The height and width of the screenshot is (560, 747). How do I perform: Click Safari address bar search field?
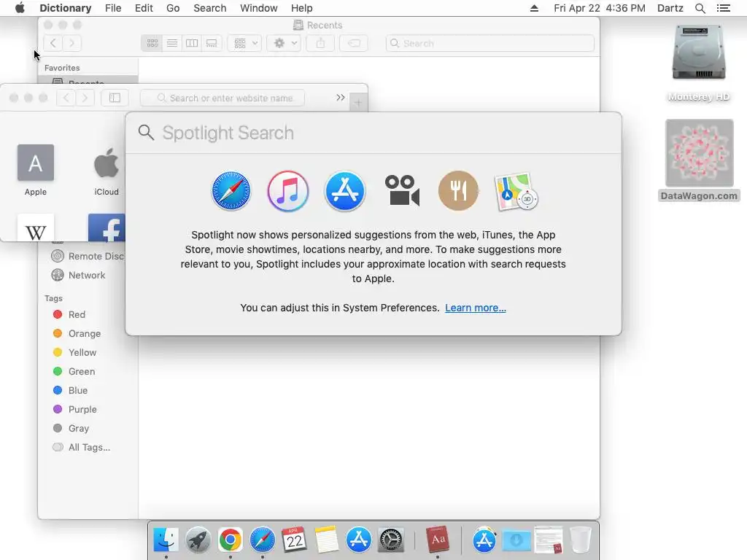point(222,98)
